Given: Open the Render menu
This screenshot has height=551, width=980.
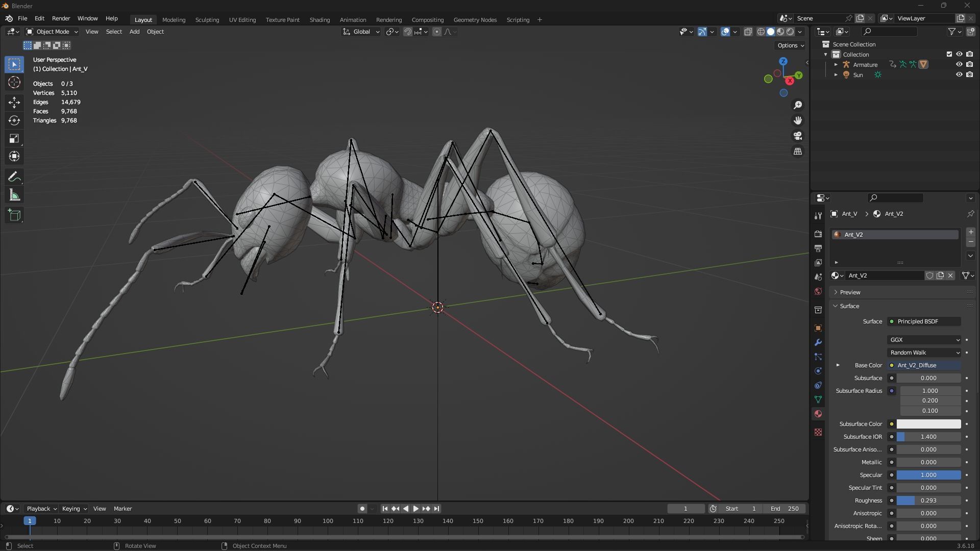Looking at the screenshot, I should pos(61,18).
